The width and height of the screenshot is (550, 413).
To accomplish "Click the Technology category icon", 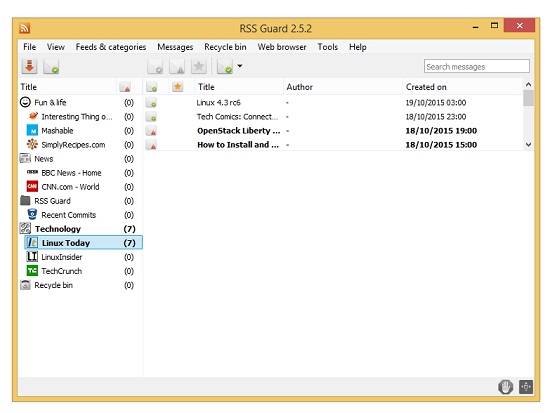I will coord(25,228).
